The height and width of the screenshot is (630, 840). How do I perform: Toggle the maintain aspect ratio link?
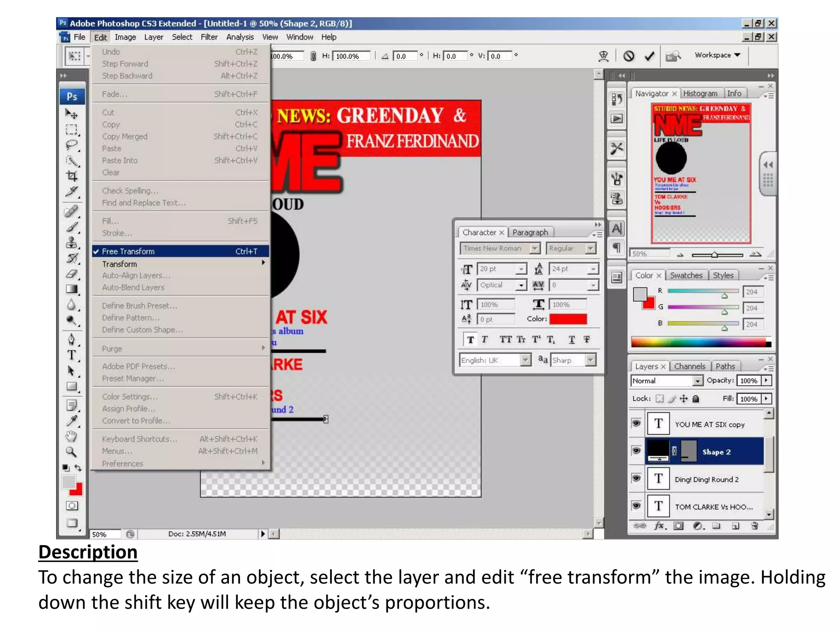coord(313,56)
